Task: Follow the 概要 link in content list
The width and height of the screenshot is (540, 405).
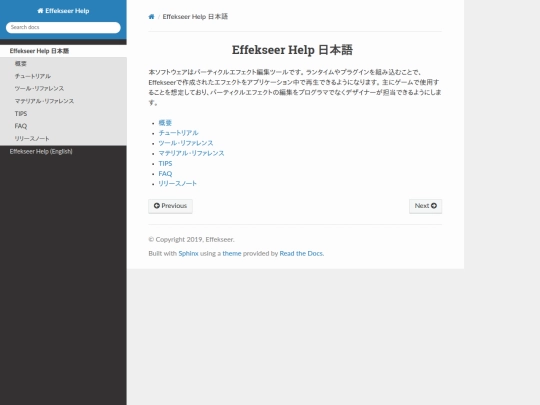Action: coord(165,123)
